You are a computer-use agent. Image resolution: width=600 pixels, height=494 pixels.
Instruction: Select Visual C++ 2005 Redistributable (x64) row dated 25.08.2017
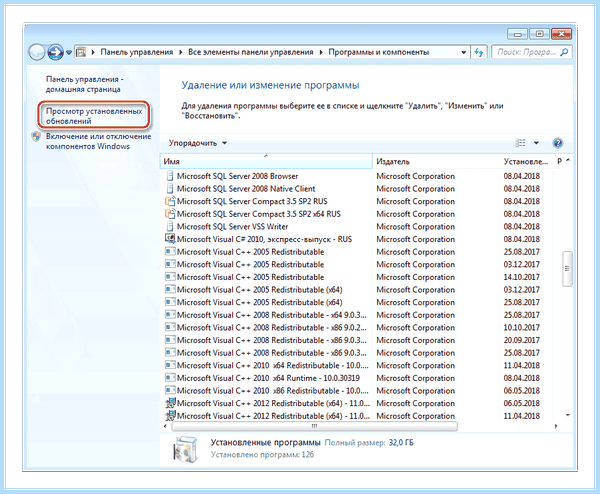pos(361,302)
